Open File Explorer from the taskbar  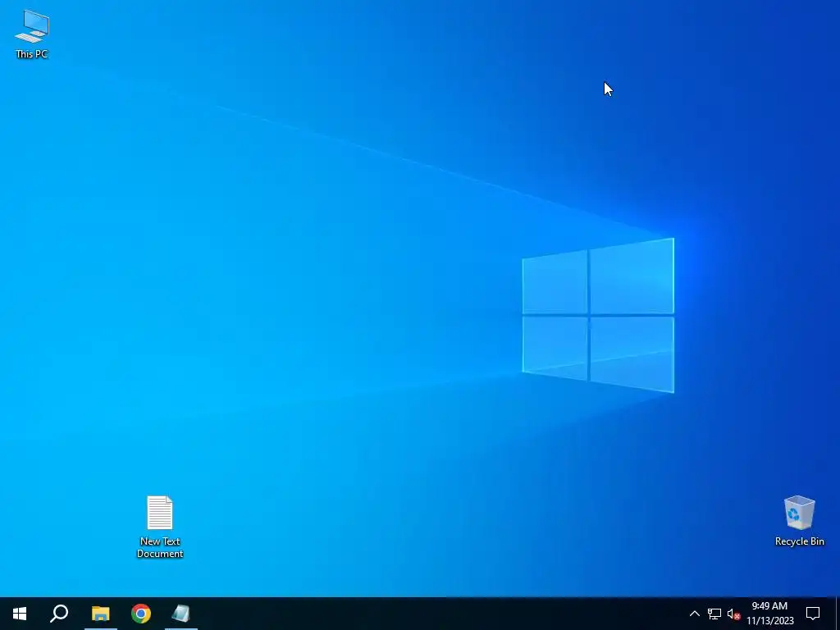(100, 614)
